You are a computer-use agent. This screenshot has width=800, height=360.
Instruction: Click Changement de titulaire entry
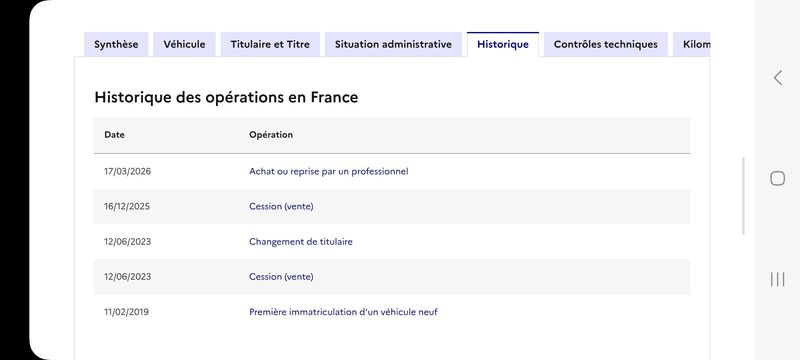[x=301, y=242]
